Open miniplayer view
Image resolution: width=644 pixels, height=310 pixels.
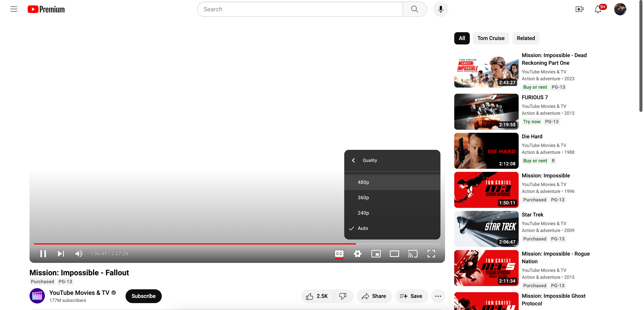376,253
